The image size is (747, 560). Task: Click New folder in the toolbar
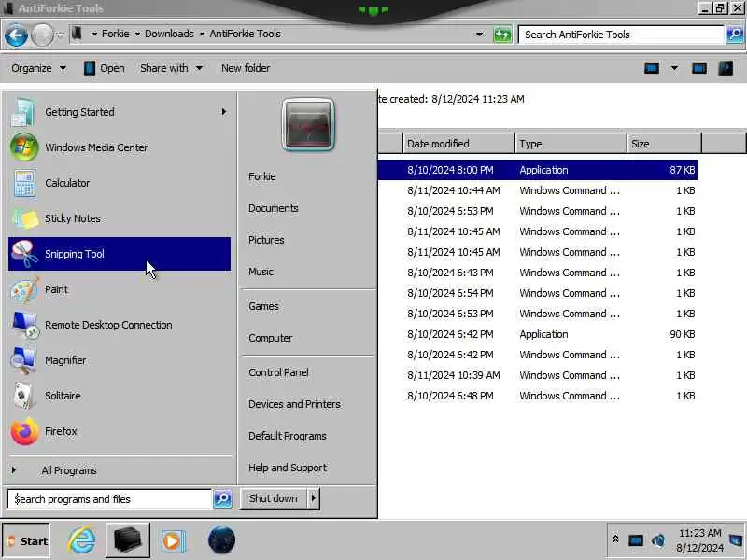point(246,68)
